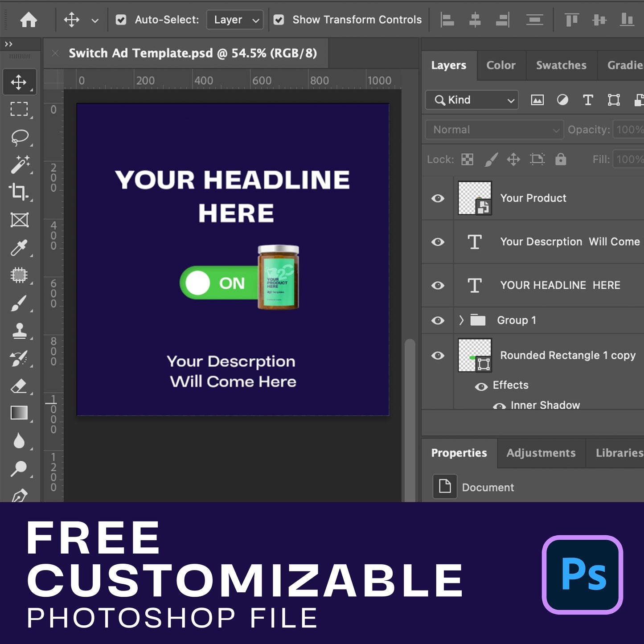Open the Auto-Select Layer dropdown
This screenshot has height=644, width=644.
click(x=235, y=20)
